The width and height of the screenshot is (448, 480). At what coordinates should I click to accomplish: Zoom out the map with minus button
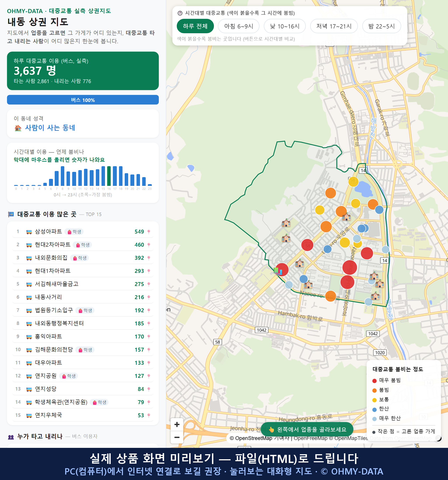177,437
